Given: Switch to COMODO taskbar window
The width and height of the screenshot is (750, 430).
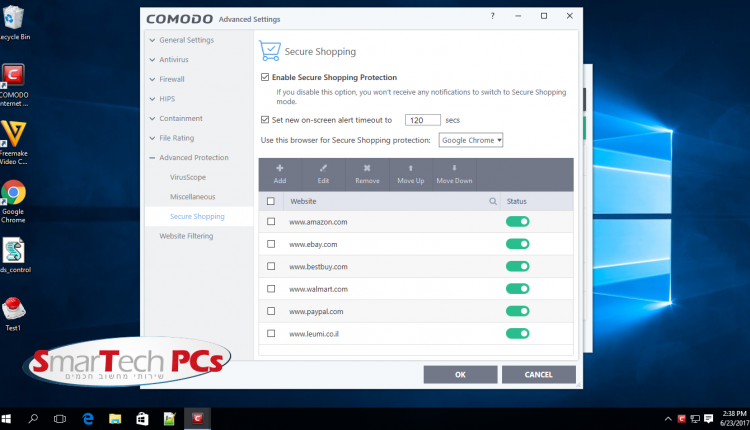Looking at the screenshot, I should click(x=197, y=419).
